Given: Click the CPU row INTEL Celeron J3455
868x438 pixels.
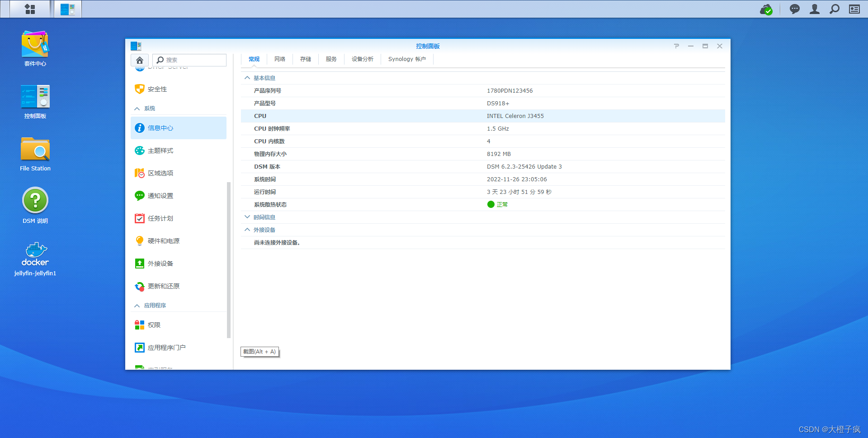Looking at the screenshot, I should click(483, 116).
